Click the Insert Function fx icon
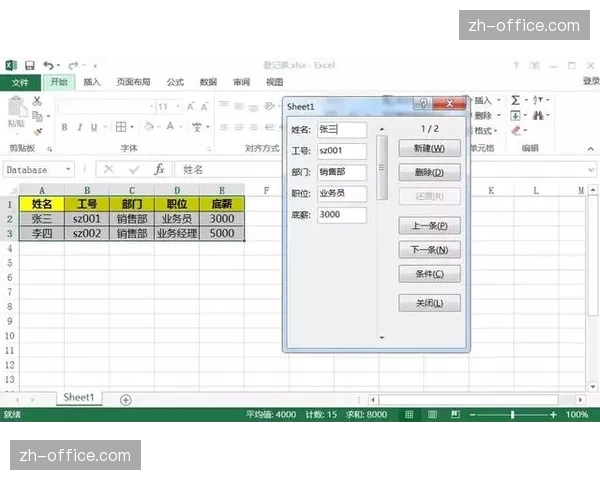The width and height of the screenshot is (600, 480). click(159, 169)
